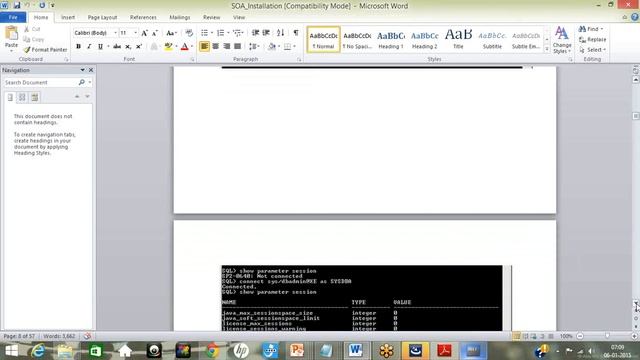
Task: Click the Align Text Right icon
Action: [227, 47]
